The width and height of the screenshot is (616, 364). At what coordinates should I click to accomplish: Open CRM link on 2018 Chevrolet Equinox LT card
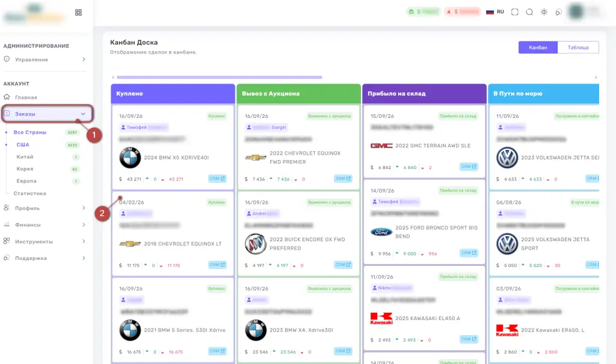click(x=217, y=265)
